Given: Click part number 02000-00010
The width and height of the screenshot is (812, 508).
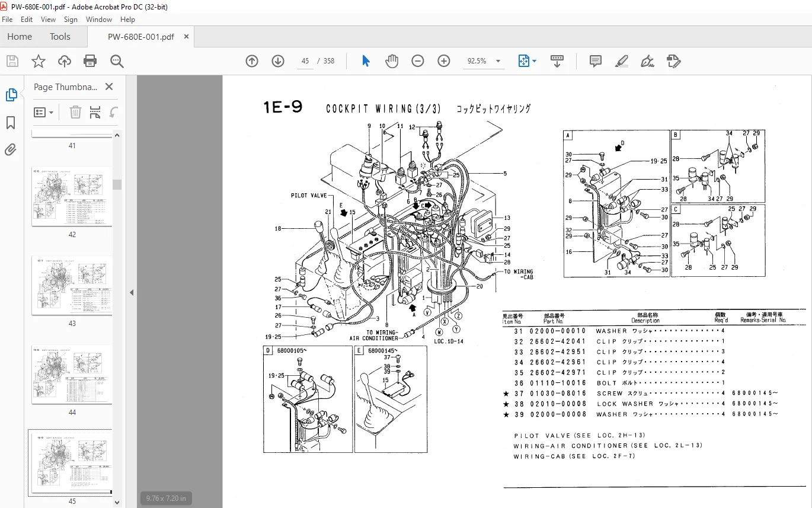Looking at the screenshot, I should point(558,331).
